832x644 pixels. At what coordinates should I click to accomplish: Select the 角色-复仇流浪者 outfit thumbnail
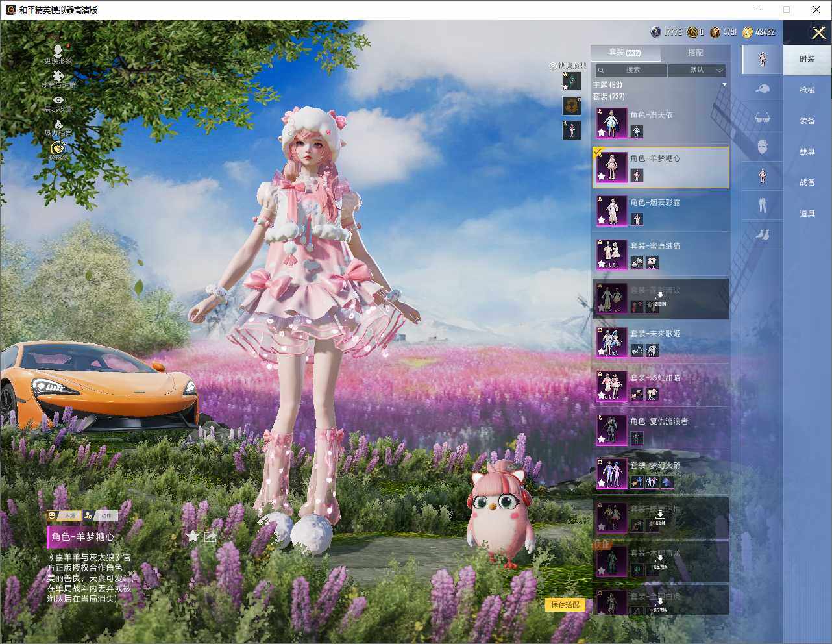tap(611, 429)
